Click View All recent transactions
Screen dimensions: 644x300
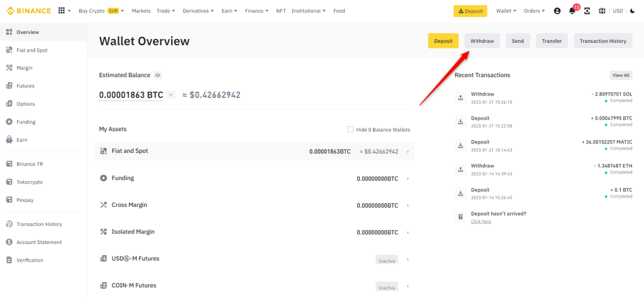(620, 75)
